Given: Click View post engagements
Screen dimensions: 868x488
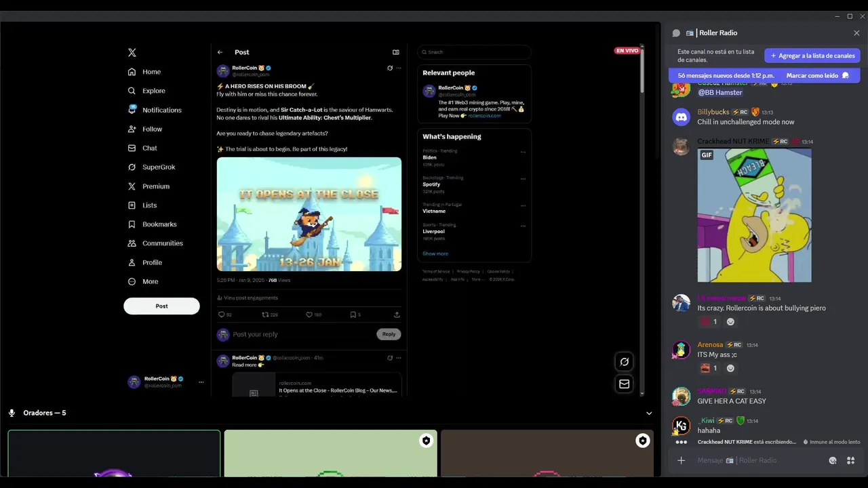Looking at the screenshot, I should click(x=248, y=298).
